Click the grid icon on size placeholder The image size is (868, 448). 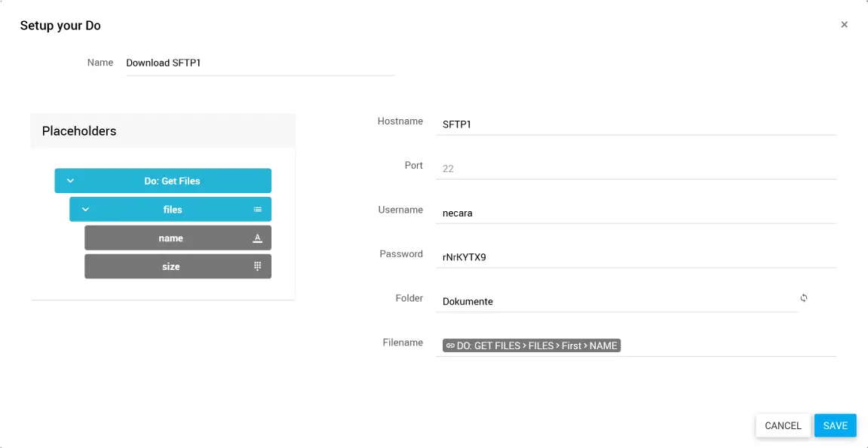257,266
